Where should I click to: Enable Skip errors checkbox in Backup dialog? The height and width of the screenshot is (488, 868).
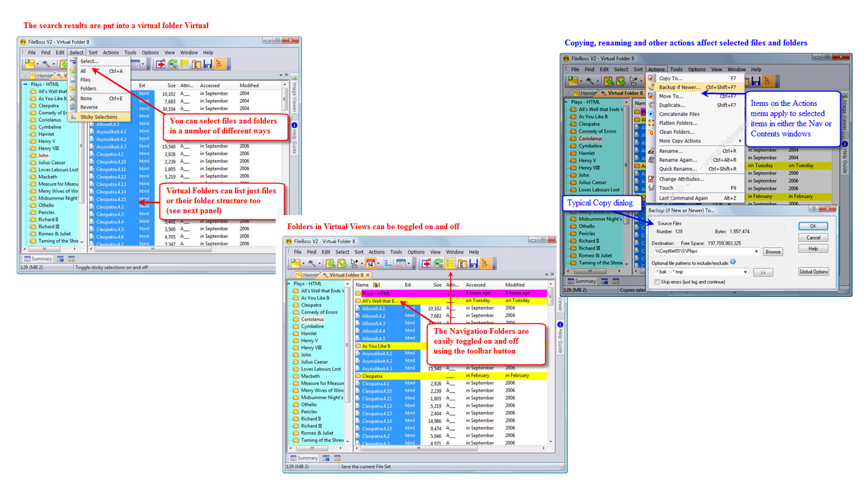[657, 282]
